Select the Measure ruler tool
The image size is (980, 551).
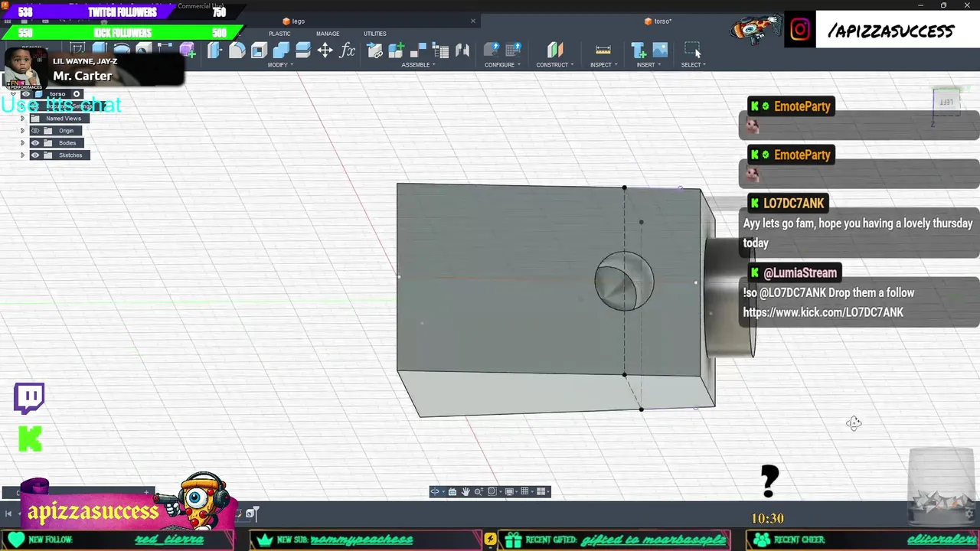[x=603, y=51]
